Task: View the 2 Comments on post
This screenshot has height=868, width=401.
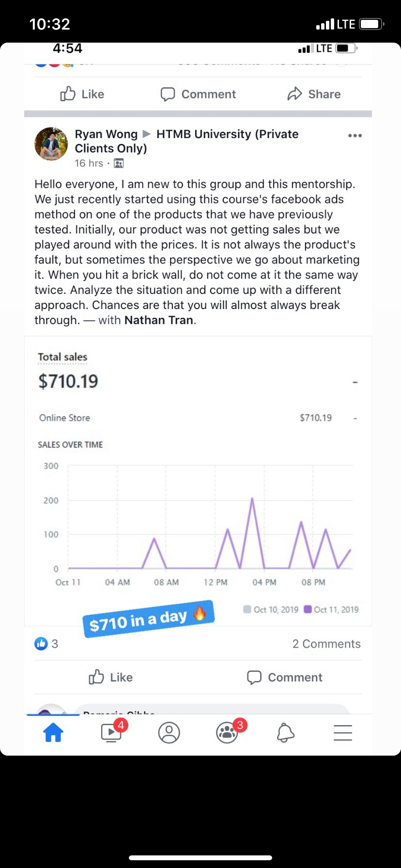Action: coord(326,644)
